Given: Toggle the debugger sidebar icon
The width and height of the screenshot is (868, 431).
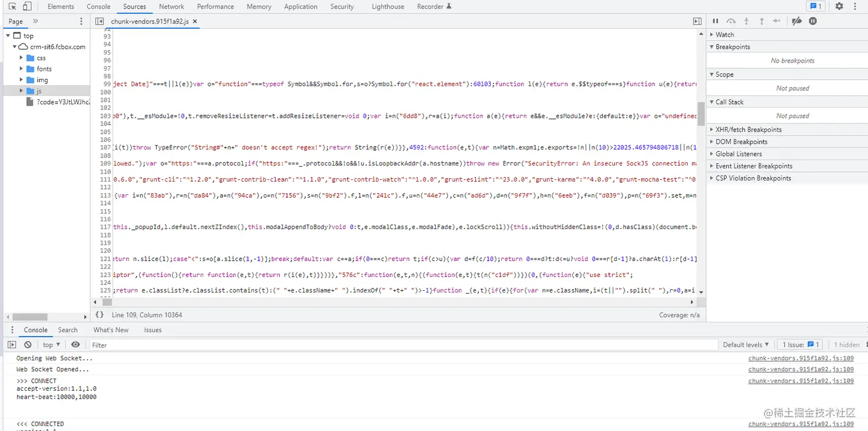Looking at the screenshot, I should pos(697,21).
